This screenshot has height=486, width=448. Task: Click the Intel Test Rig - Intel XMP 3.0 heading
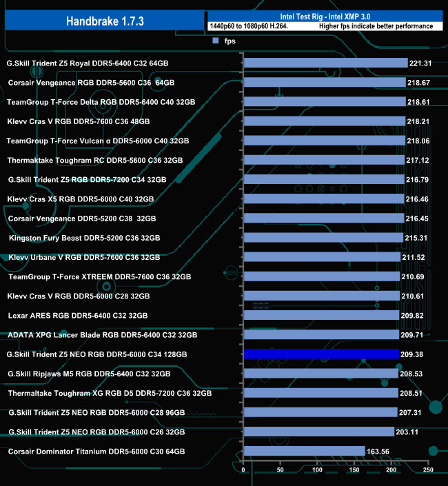tap(325, 17)
